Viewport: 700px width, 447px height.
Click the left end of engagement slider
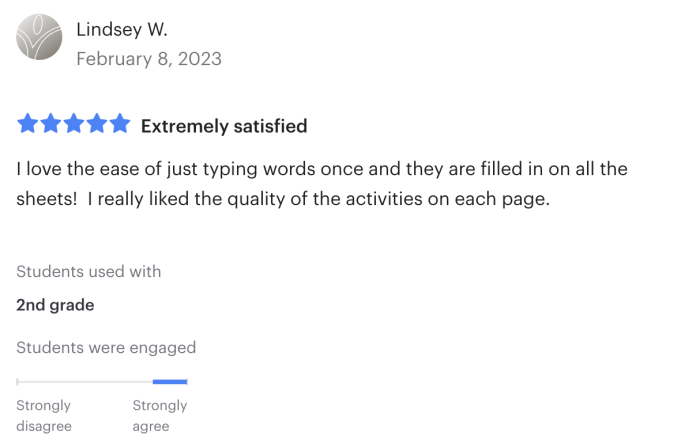pos(18,381)
